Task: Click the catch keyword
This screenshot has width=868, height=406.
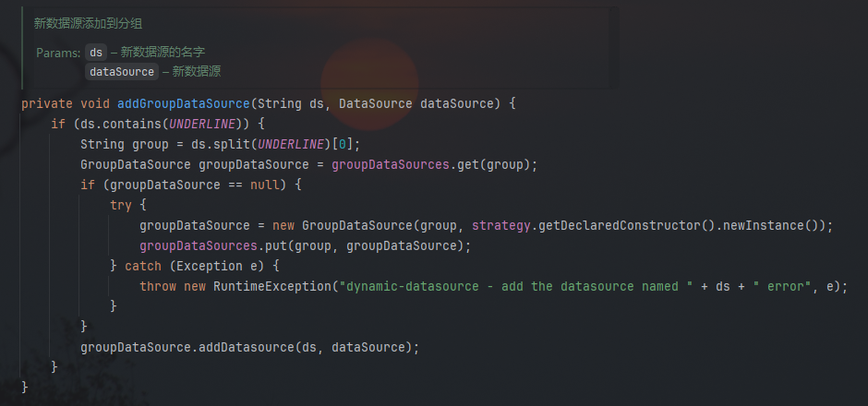Action: (x=143, y=266)
